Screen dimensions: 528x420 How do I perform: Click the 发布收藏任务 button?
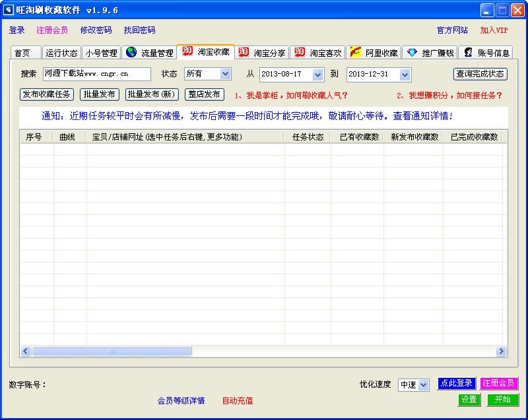pyautogui.click(x=46, y=94)
